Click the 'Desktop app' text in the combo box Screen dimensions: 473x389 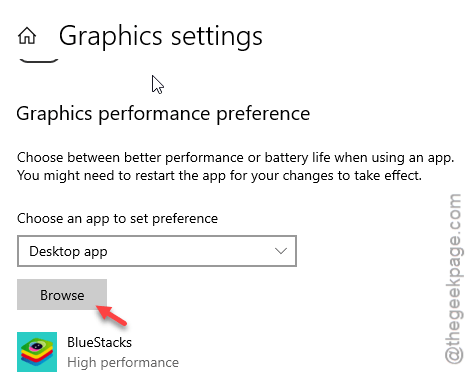click(x=68, y=251)
